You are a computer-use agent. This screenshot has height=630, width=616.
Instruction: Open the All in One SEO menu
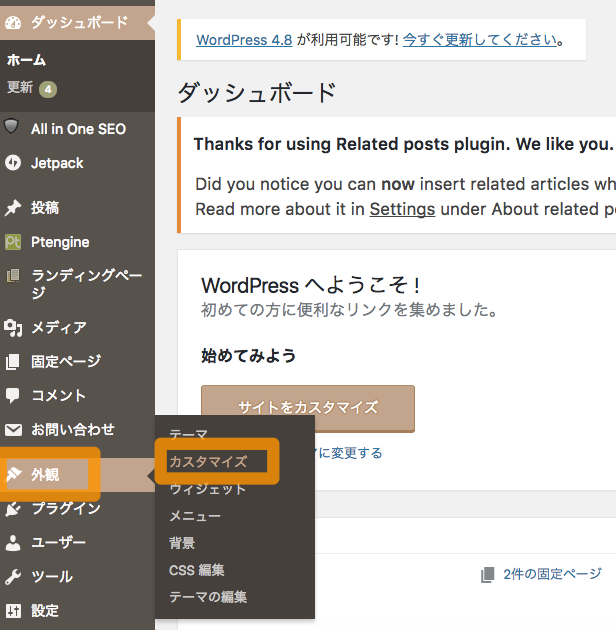pyautogui.click(x=78, y=129)
